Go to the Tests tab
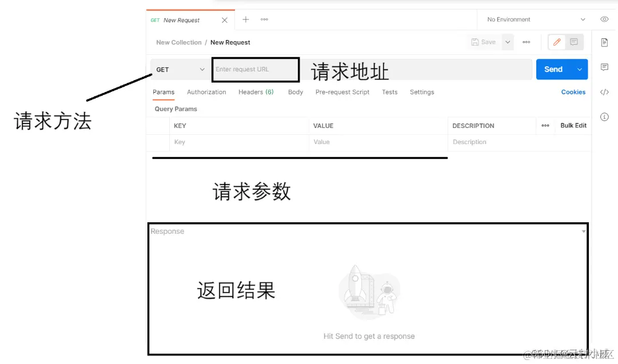 tap(390, 92)
